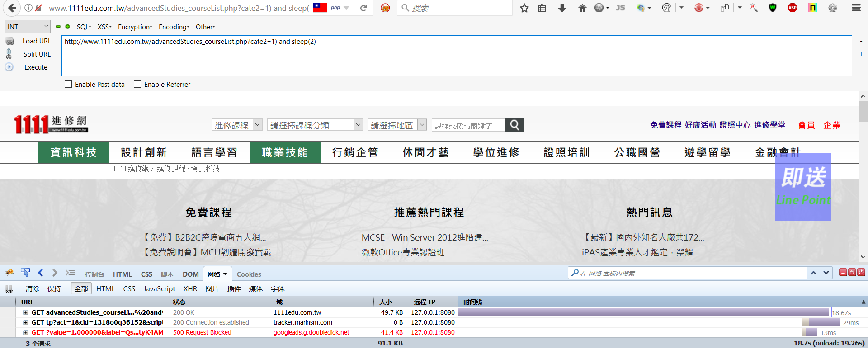Click the gray JS toolbar icon
Image resolution: width=868 pixels, height=359 pixels.
(x=620, y=8)
